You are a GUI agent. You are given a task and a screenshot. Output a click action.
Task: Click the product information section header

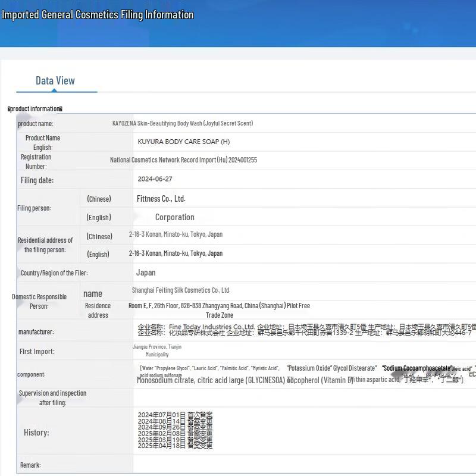tap(36, 109)
